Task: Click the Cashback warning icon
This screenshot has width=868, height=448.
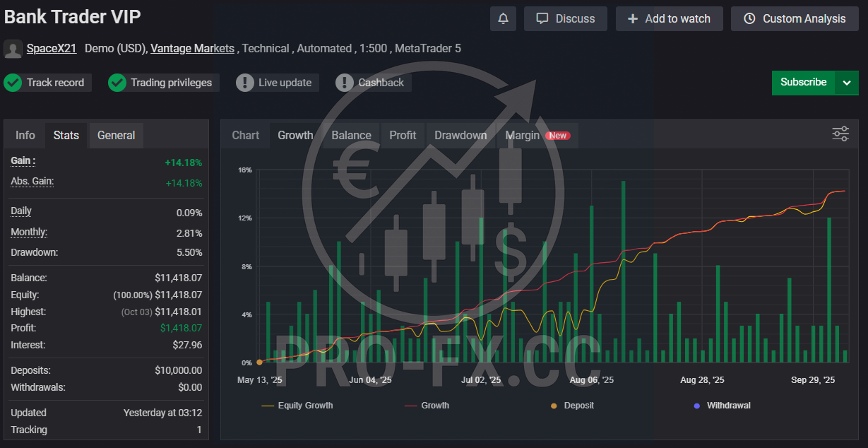Action: point(345,83)
